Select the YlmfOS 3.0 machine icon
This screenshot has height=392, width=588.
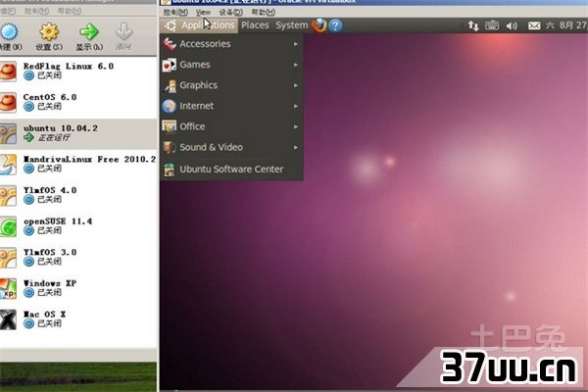(x=8, y=258)
